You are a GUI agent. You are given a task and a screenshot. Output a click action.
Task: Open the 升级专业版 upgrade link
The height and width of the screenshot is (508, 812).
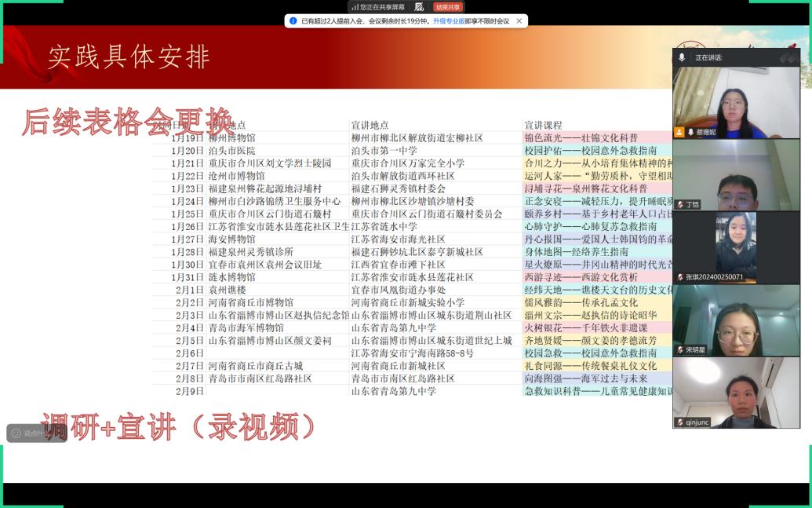click(x=448, y=21)
